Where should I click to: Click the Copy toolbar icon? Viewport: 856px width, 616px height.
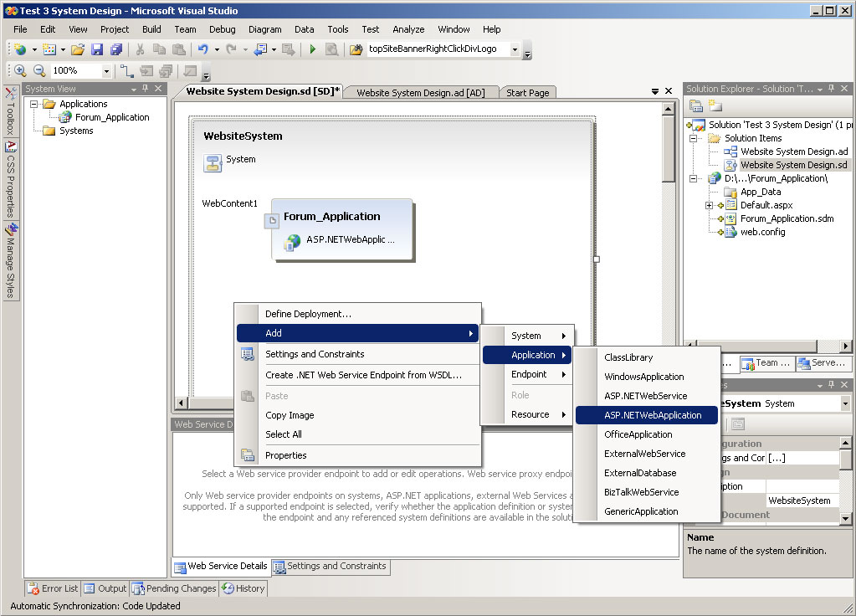tap(160, 49)
